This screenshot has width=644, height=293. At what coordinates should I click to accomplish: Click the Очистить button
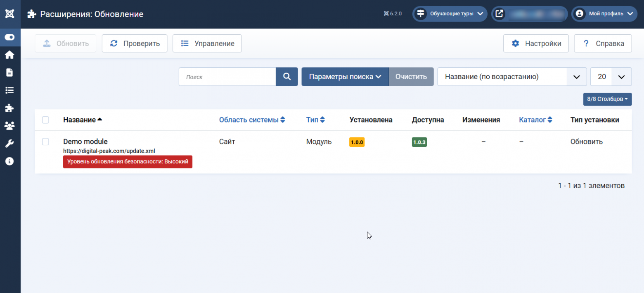[411, 77]
